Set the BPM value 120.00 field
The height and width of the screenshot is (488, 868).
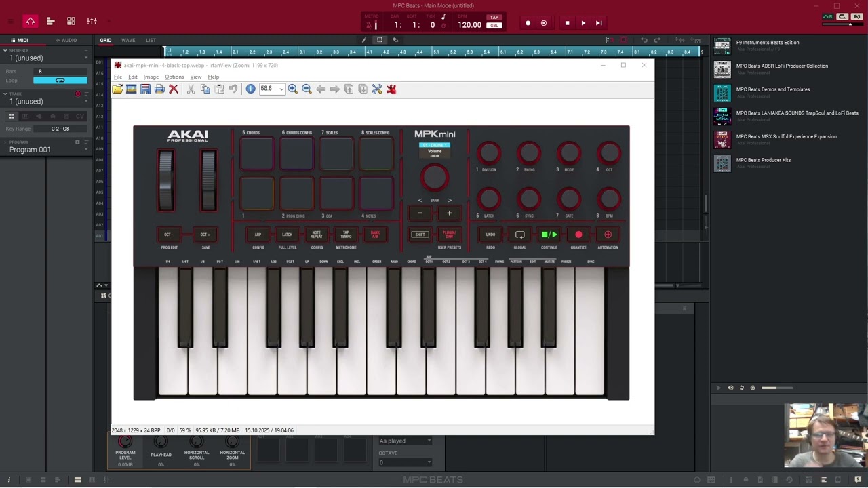coord(469,25)
